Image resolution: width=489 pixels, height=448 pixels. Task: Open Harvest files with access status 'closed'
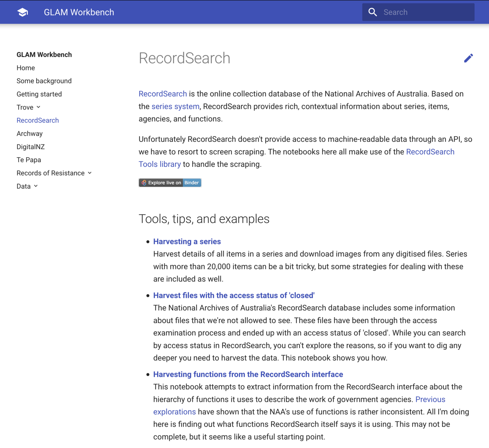click(234, 295)
